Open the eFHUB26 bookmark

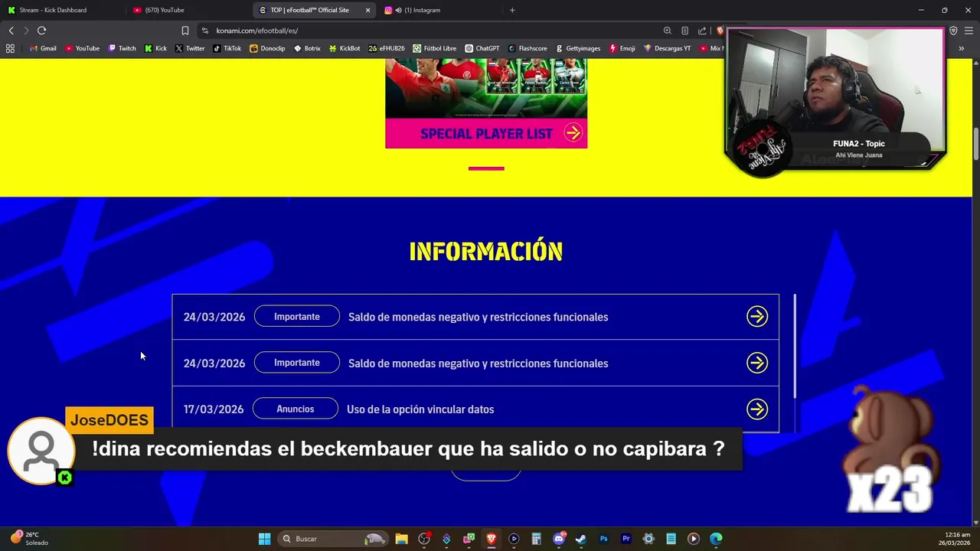pos(387,48)
